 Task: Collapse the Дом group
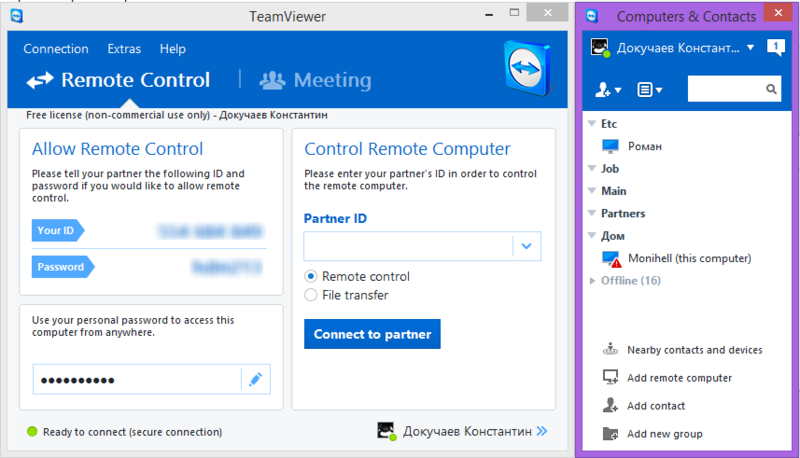coord(592,236)
